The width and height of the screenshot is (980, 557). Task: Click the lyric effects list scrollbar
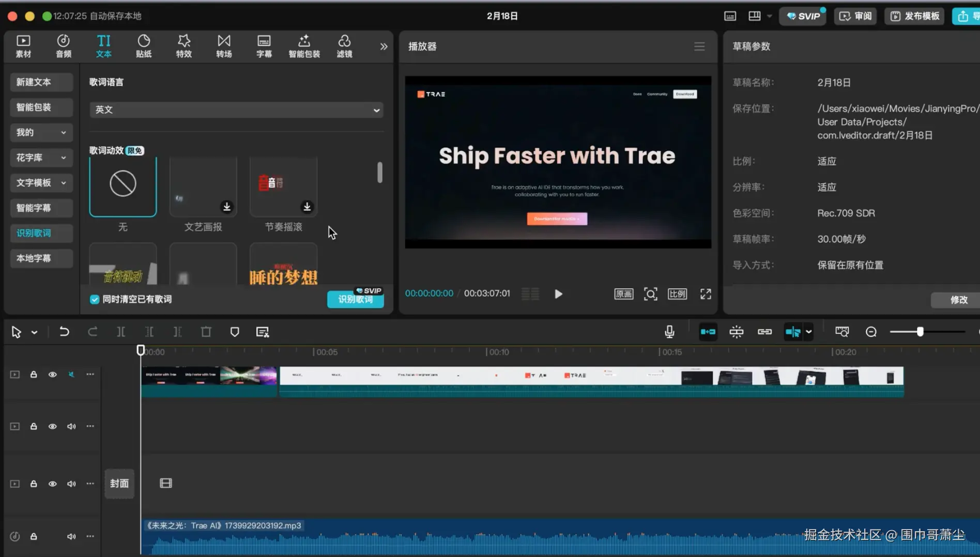point(380,173)
